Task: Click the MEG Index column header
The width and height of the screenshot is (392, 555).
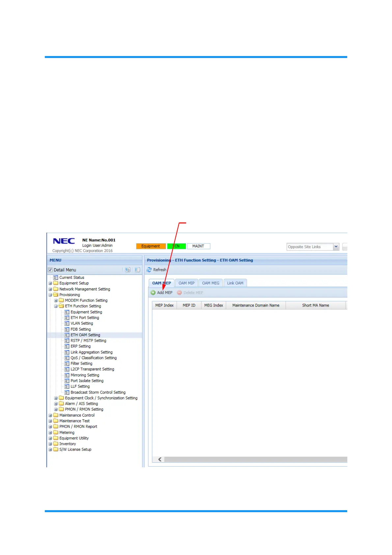Action: click(213, 306)
